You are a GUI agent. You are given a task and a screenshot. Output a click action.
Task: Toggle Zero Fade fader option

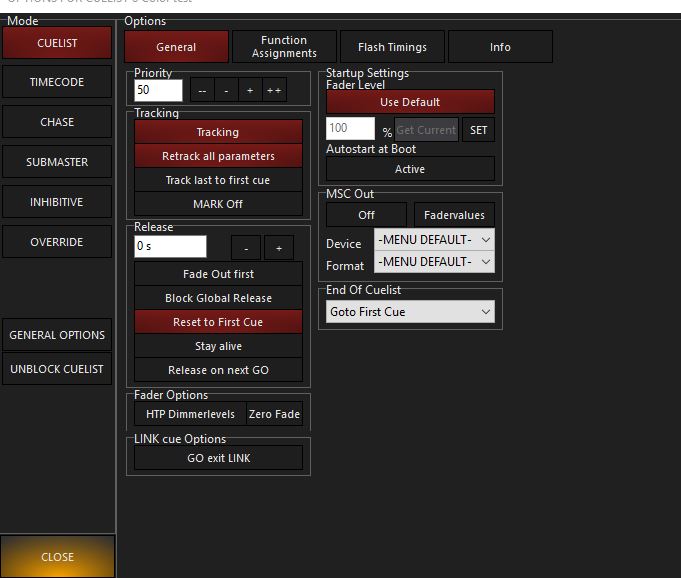pos(274,414)
